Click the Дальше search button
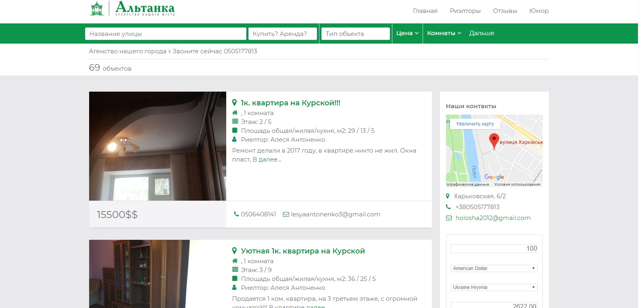The height and width of the screenshot is (308, 644). [481, 33]
